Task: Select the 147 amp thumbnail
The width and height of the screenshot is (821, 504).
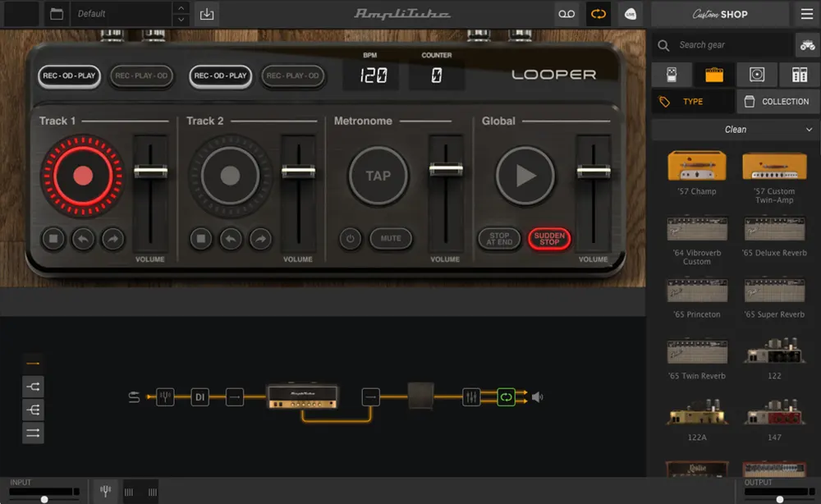Action: 774,412
